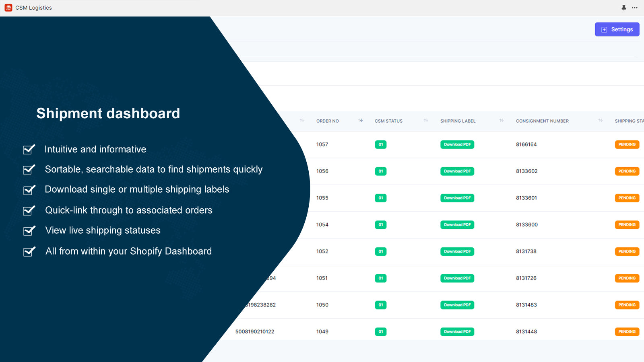Click the PENDING badge for consignment 8133600
644x362 pixels.
coord(627,225)
